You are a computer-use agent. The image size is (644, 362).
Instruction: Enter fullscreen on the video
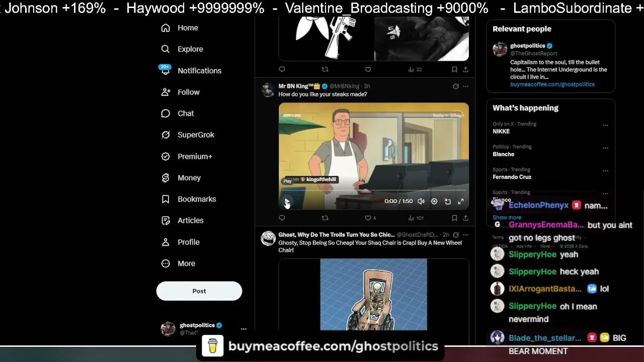click(460, 202)
